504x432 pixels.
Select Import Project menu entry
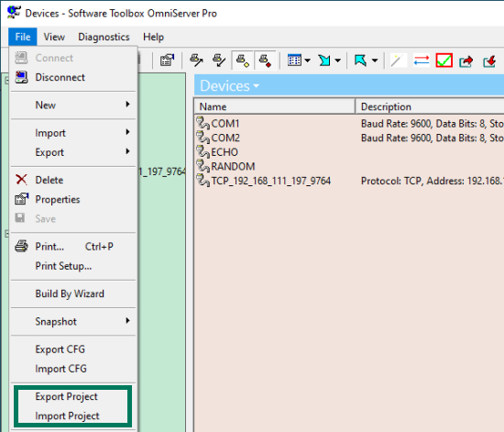[73, 415]
